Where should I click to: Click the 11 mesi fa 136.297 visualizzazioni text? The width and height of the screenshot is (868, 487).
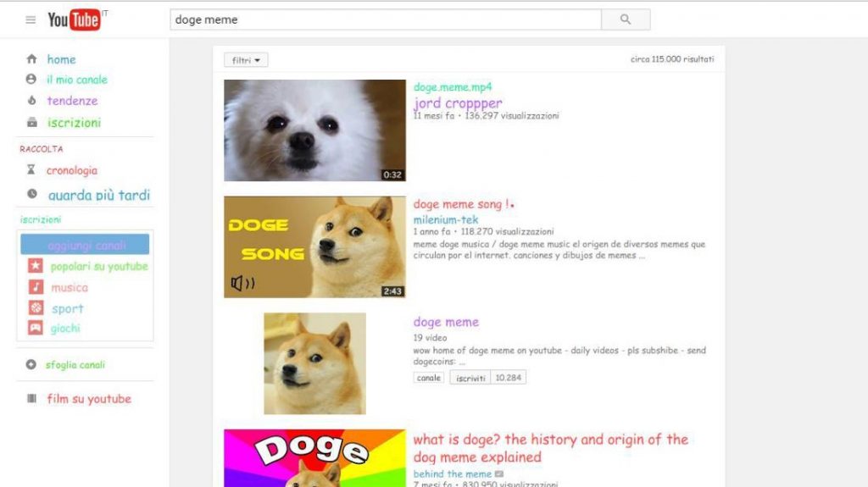pyautogui.click(x=486, y=116)
